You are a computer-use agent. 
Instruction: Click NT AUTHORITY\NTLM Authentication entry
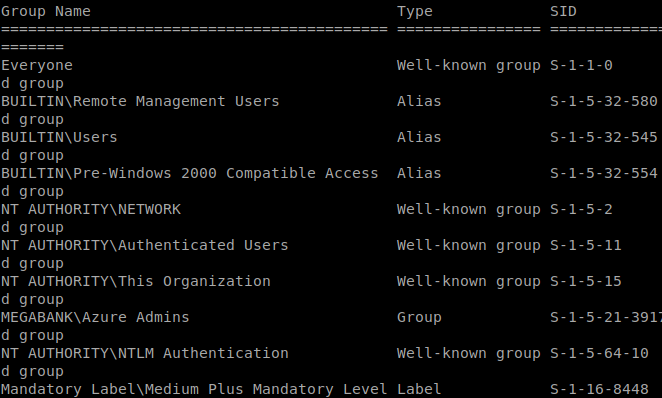coord(144,353)
